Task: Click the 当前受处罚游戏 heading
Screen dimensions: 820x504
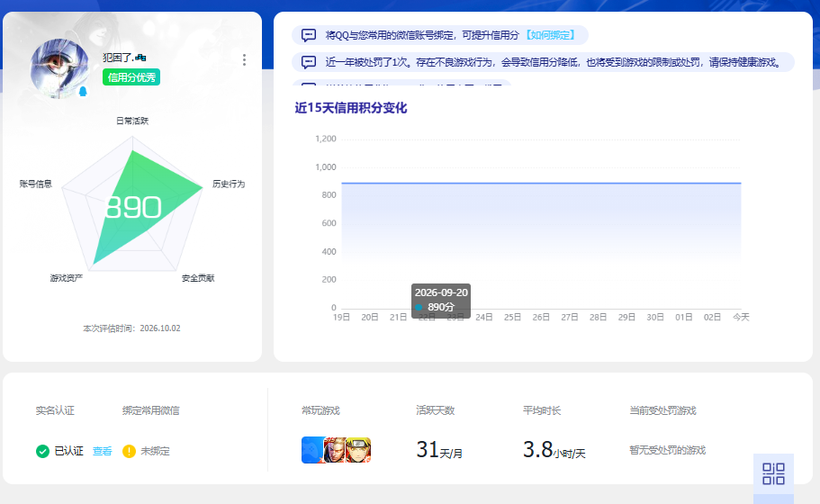Action: pyautogui.click(x=662, y=410)
